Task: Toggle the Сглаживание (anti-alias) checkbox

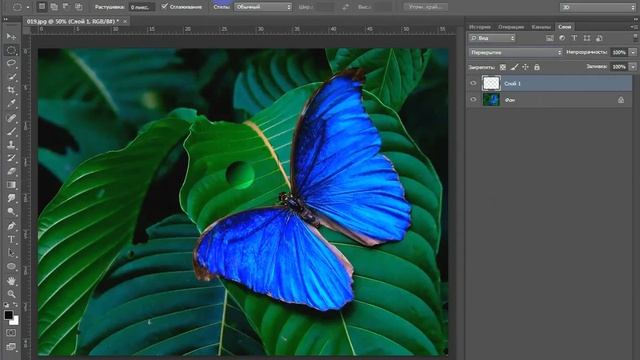Action: pyautogui.click(x=164, y=7)
